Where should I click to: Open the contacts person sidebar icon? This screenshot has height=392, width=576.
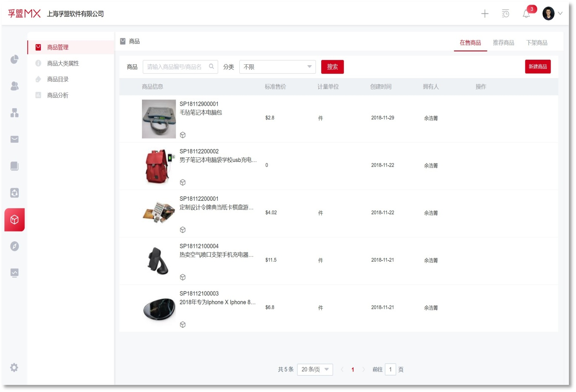pyautogui.click(x=14, y=86)
